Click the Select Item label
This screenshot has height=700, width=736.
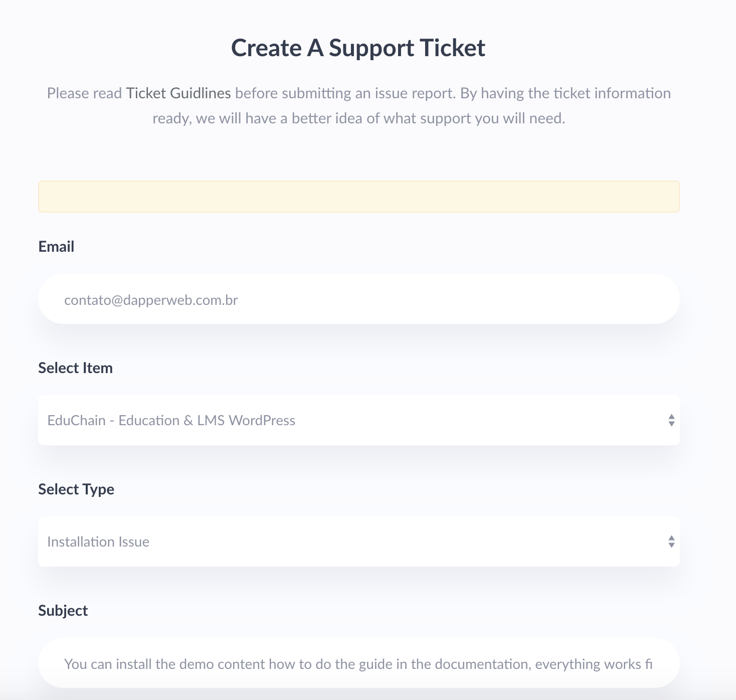(x=75, y=368)
